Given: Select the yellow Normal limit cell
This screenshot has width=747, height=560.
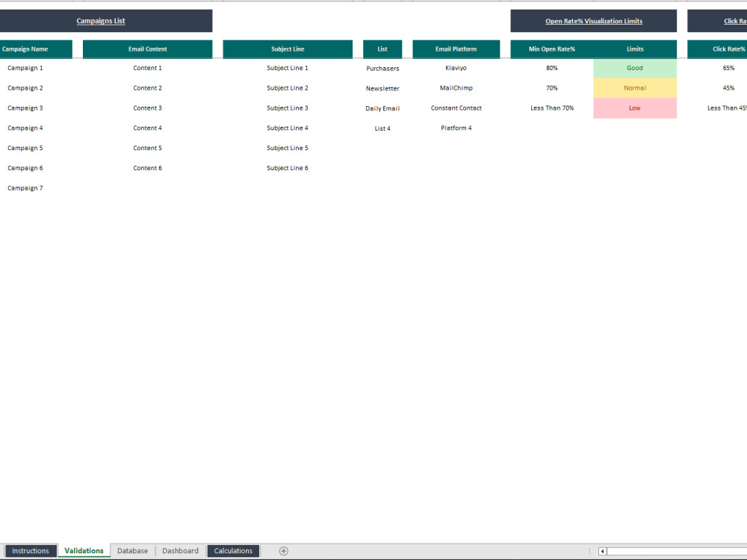Looking at the screenshot, I should pyautogui.click(x=634, y=87).
